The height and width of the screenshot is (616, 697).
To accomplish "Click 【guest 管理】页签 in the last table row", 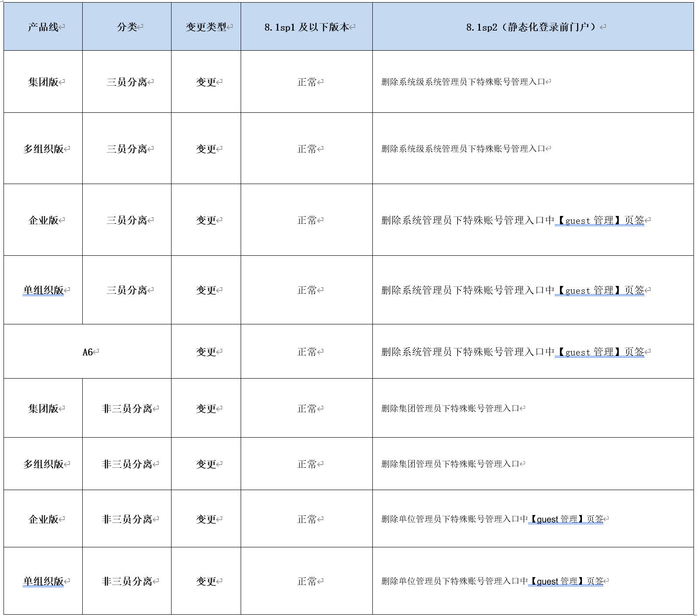I will (566, 581).
